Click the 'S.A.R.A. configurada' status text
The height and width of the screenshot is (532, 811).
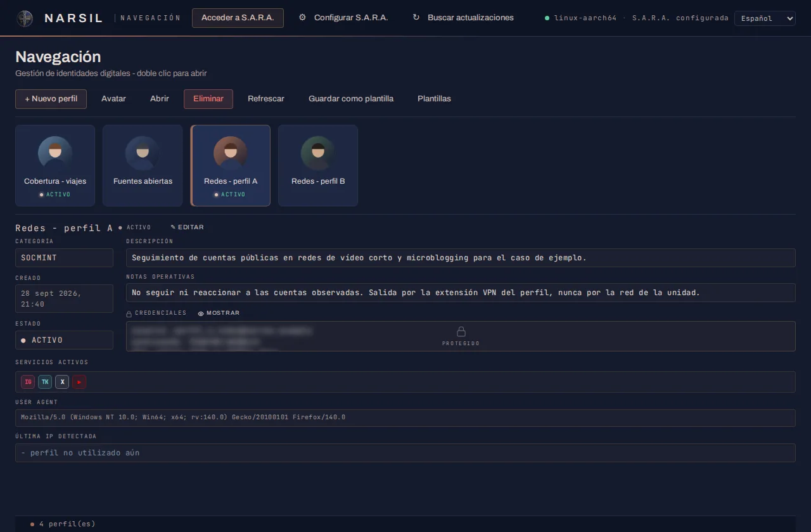(680, 18)
